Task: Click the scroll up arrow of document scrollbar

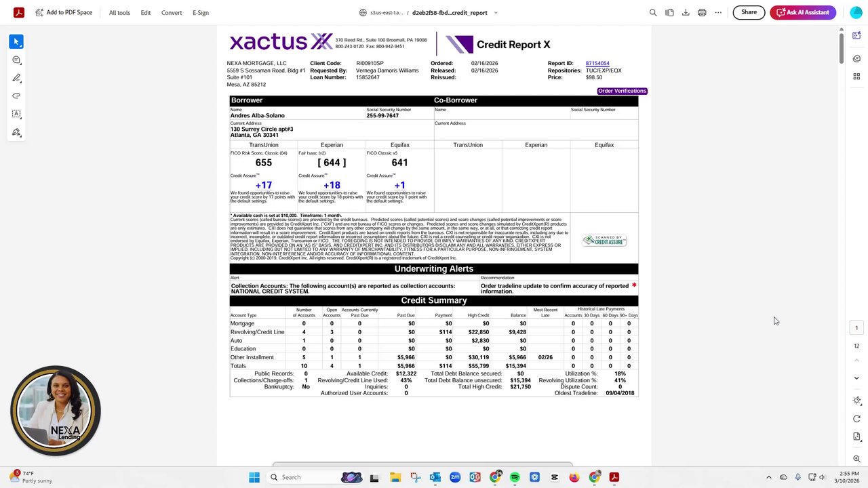Action: [841, 29]
